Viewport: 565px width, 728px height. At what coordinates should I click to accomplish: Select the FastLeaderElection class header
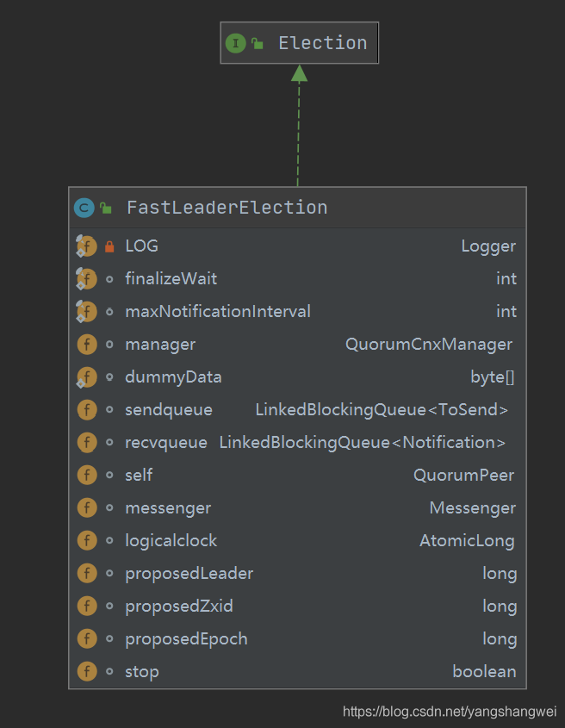(x=227, y=208)
